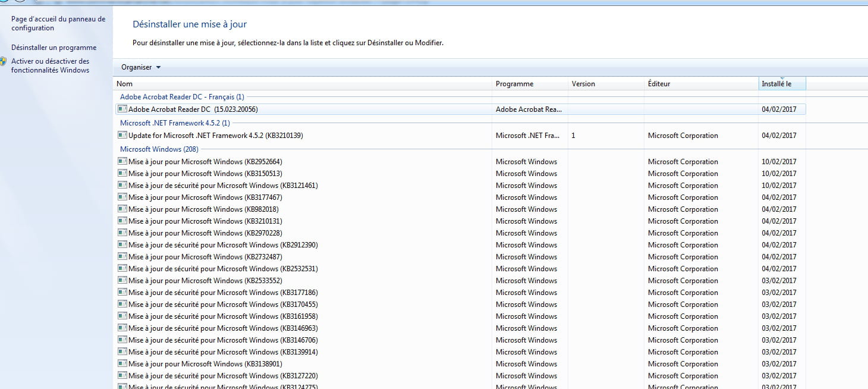Click the update icon for KB2532531
Viewport: 868px width, 389px height.
122,268
